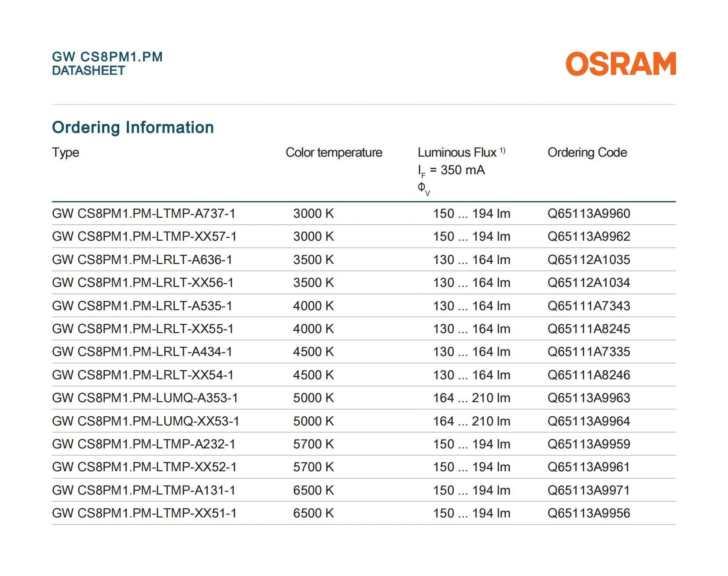Image resolution: width=728 pixels, height=576 pixels.
Task: Click type GW CS8PM1.PM-LUMQ-A353-1
Action: (144, 398)
